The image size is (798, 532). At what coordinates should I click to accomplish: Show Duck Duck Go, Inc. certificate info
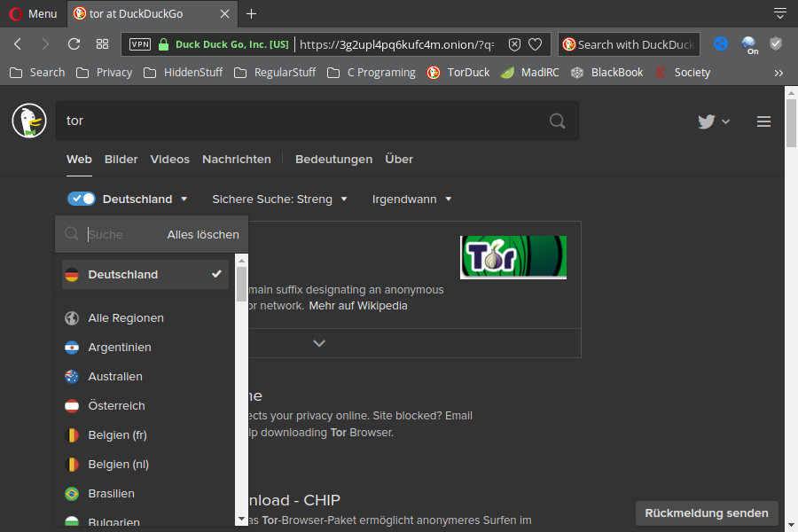pyautogui.click(x=231, y=44)
